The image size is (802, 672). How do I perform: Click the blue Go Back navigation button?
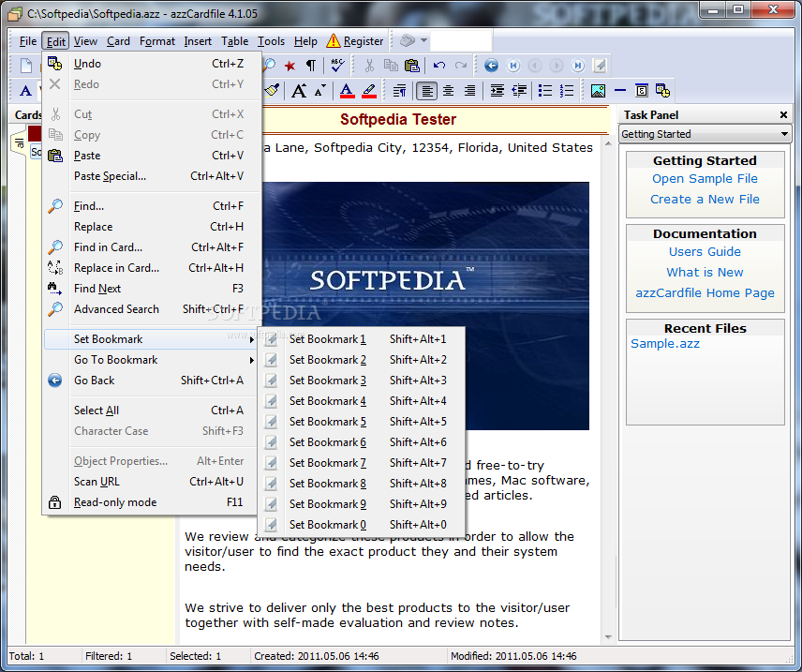pos(492,66)
